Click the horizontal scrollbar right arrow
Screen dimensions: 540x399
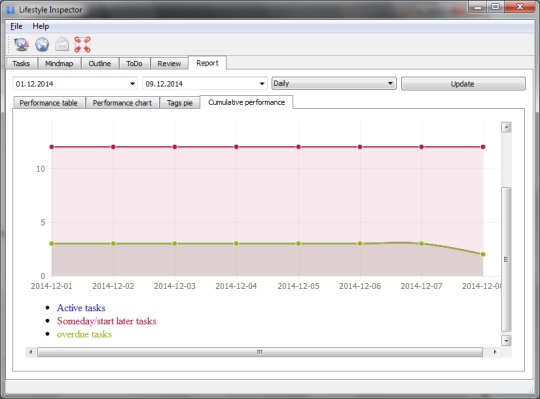(x=495, y=352)
